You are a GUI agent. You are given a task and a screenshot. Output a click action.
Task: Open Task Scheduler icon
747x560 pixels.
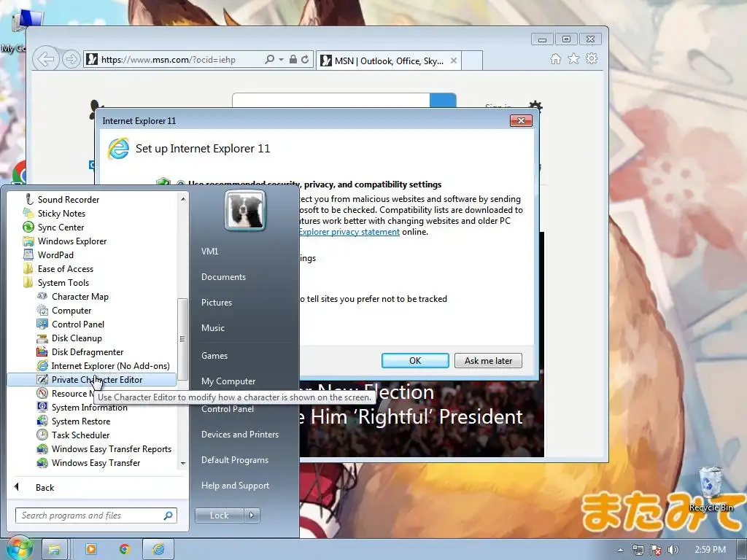[42, 435]
